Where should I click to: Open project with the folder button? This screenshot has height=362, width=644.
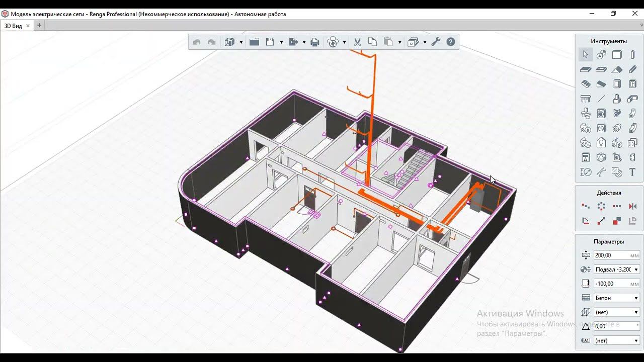254,42
